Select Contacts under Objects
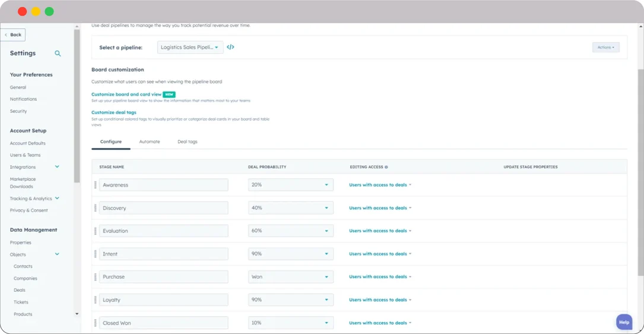Viewport: 644px width, 334px height. 23,266
